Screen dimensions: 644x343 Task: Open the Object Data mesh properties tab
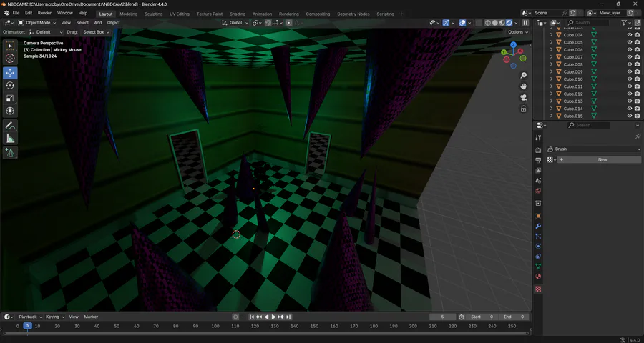pos(538,267)
